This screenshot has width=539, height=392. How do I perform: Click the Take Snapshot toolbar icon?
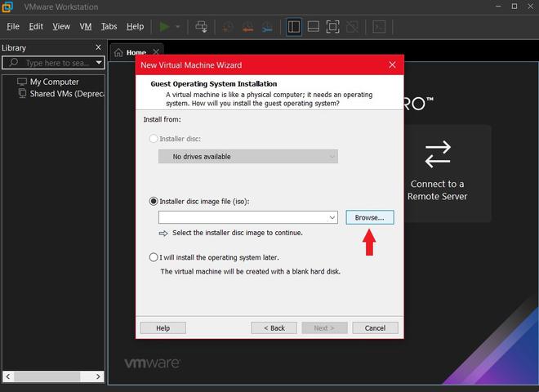(228, 27)
